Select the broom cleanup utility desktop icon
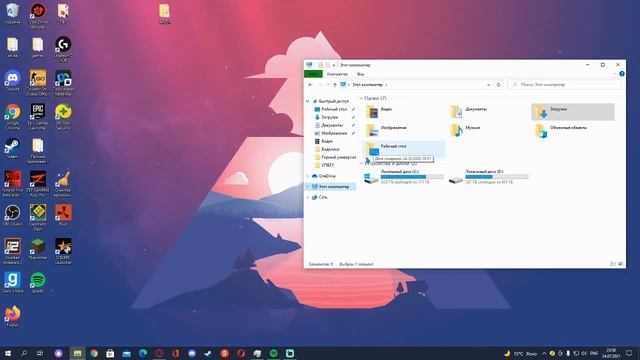This screenshot has width=640, height=360. pyautogui.click(x=63, y=184)
